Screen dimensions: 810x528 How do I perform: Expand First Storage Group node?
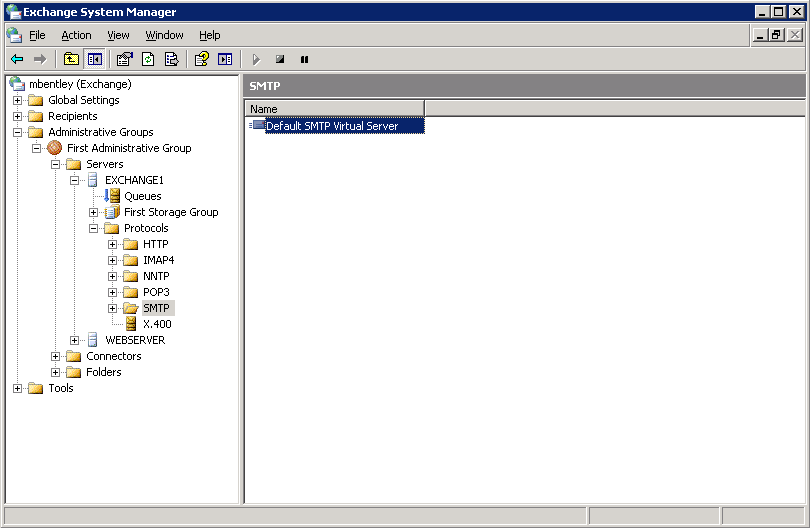click(x=94, y=212)
